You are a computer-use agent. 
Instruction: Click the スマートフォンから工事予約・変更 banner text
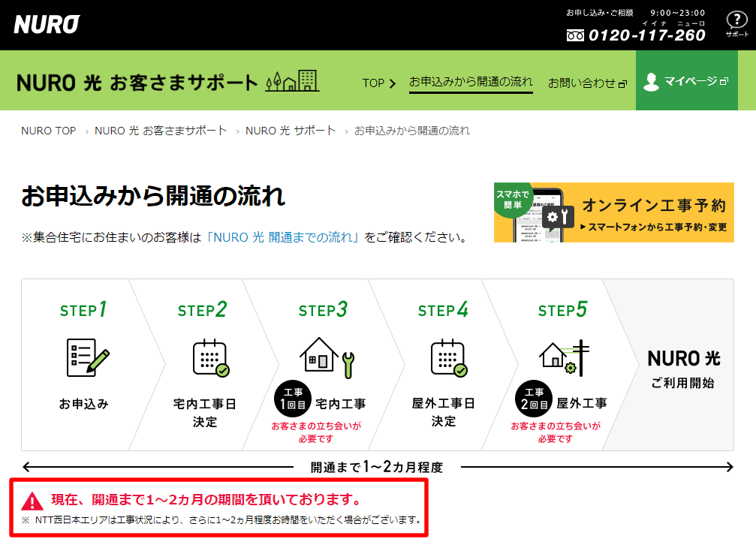(x=654, y=227)
